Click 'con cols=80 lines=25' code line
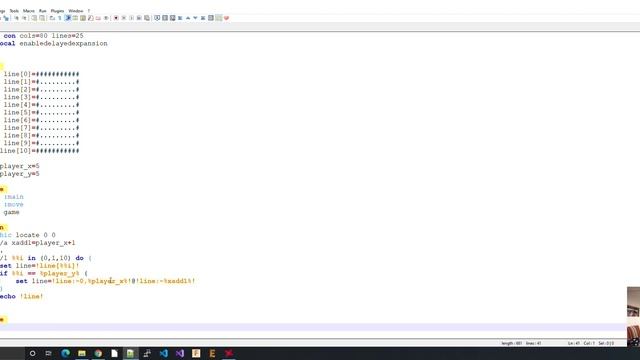Image resolution: width=640 pixels, height=360 pixels. tap(43, 36)
